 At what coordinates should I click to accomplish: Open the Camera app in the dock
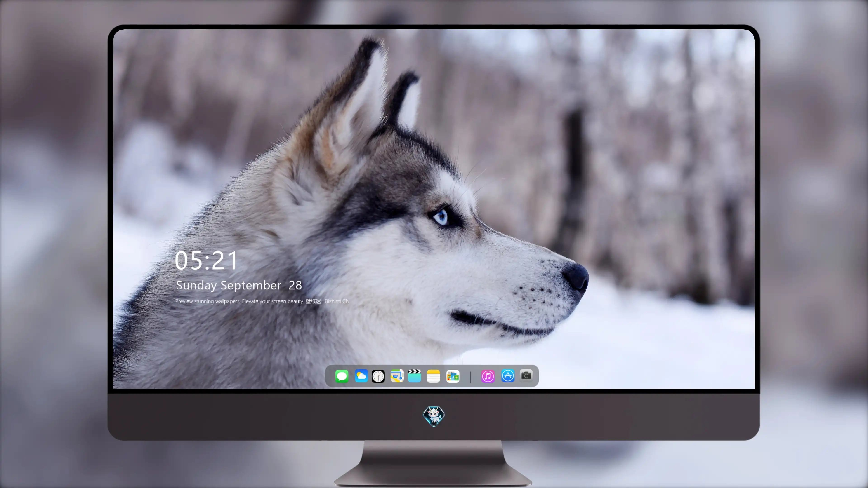pos(526,375)
